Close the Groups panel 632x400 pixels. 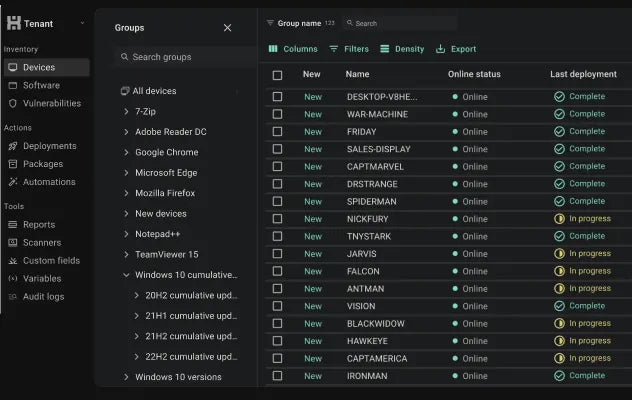(227, 28)
